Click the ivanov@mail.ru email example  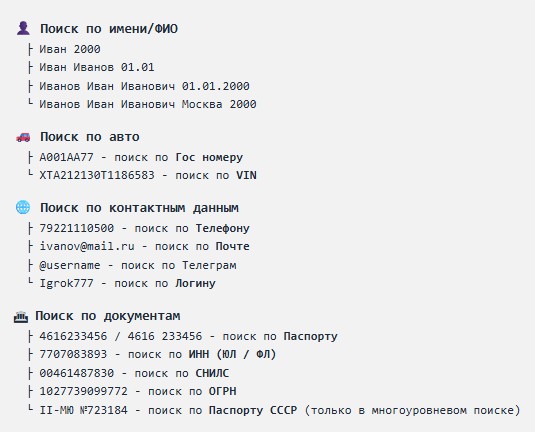pos(87,246)
